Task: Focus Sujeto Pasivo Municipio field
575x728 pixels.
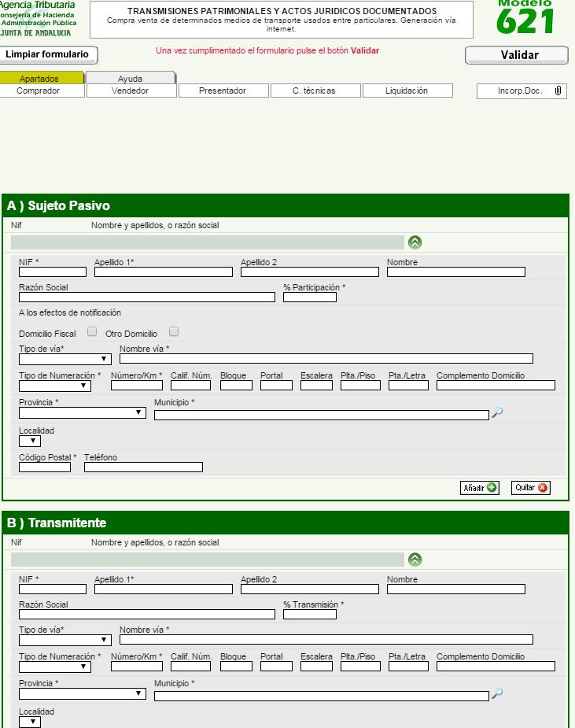Action: click(321, 415)
